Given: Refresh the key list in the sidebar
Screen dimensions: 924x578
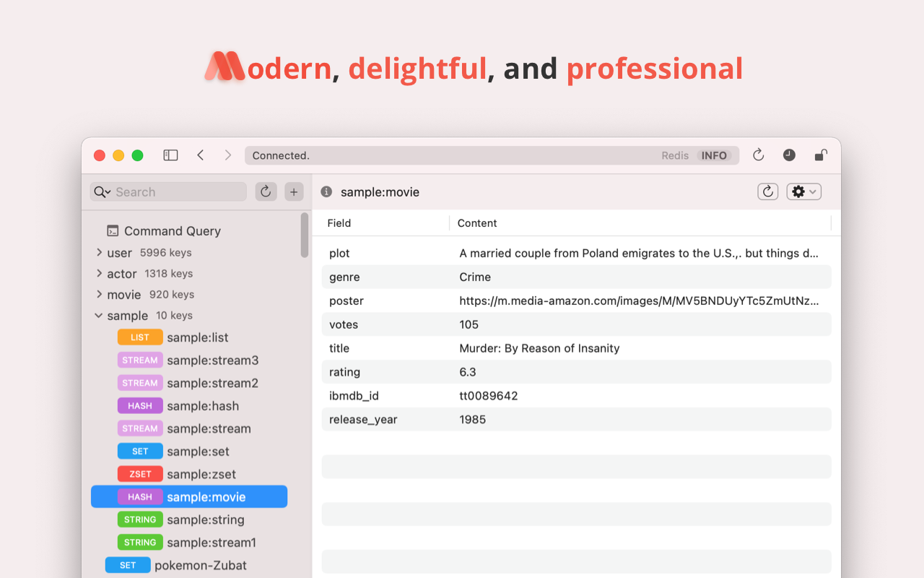Looking at the screenshot, I should (x=266, y=191).
